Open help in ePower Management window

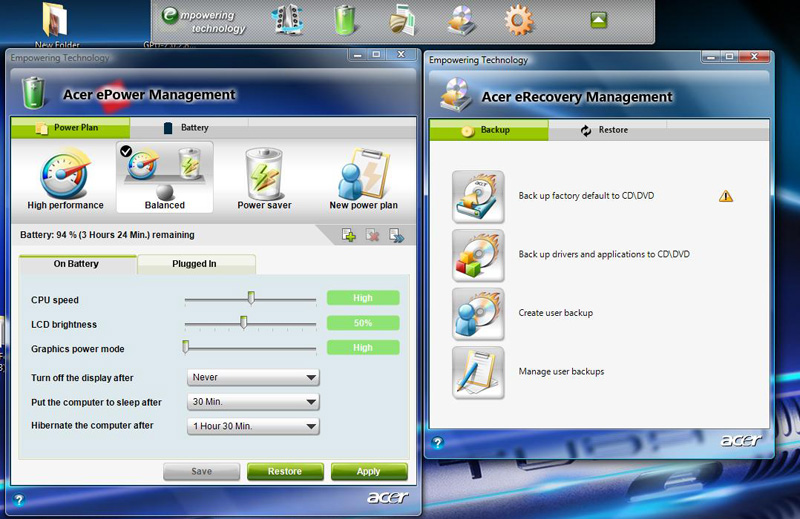click(x=19, y=500)
